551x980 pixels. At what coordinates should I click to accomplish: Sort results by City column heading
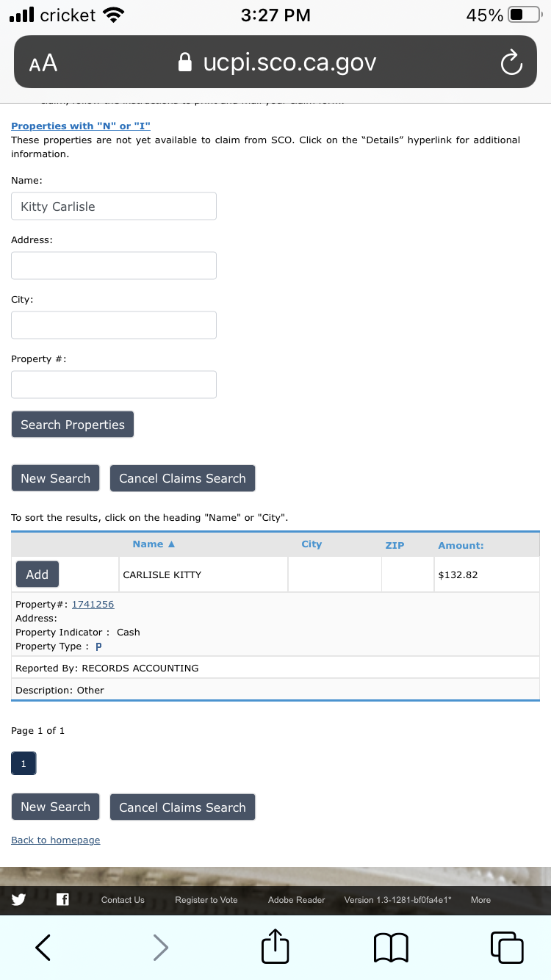tap(311, 544)
